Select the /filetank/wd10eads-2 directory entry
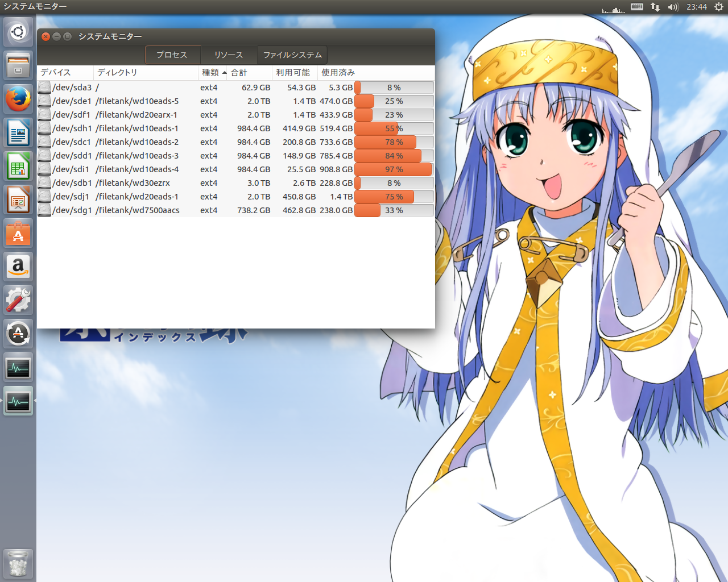The image size is (728, 582). (137, 142)
